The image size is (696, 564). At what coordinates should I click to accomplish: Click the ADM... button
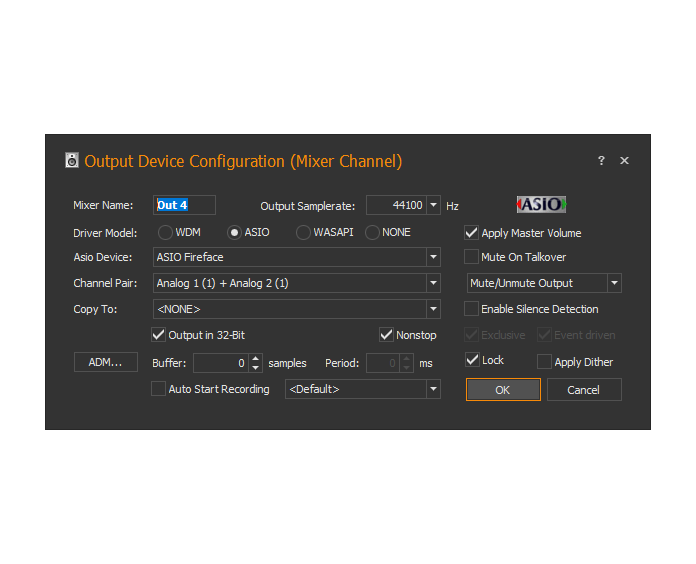(106, 362)
